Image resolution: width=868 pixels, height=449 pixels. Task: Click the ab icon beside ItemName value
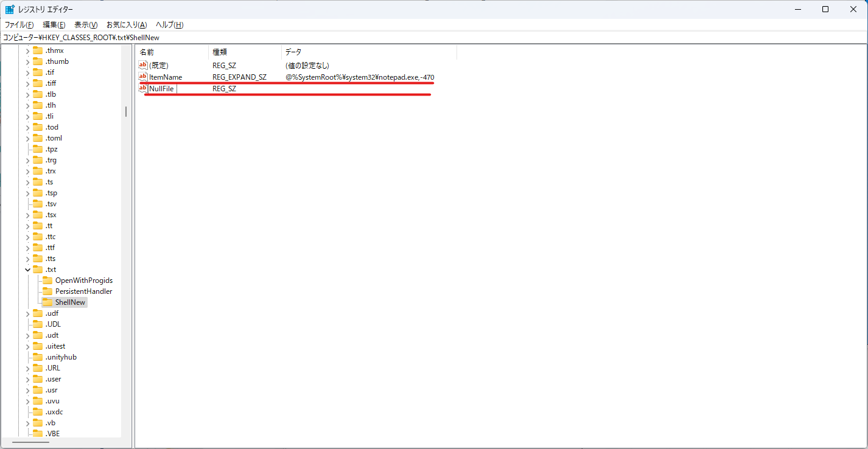coord(142,77)
